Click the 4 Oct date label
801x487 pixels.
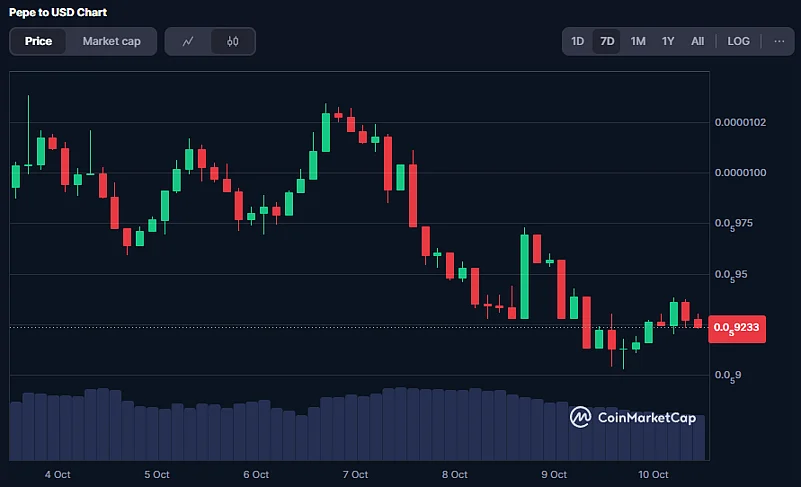(56, 474)
